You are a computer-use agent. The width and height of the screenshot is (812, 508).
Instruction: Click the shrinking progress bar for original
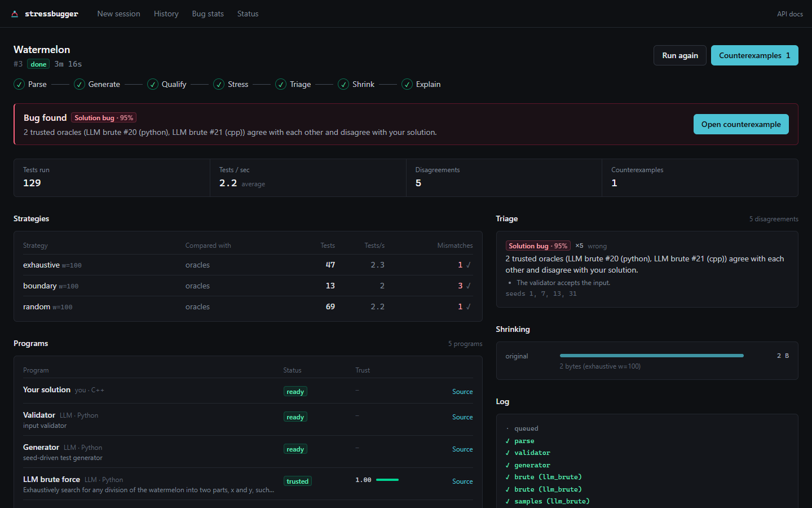click(x=652, y=356)
